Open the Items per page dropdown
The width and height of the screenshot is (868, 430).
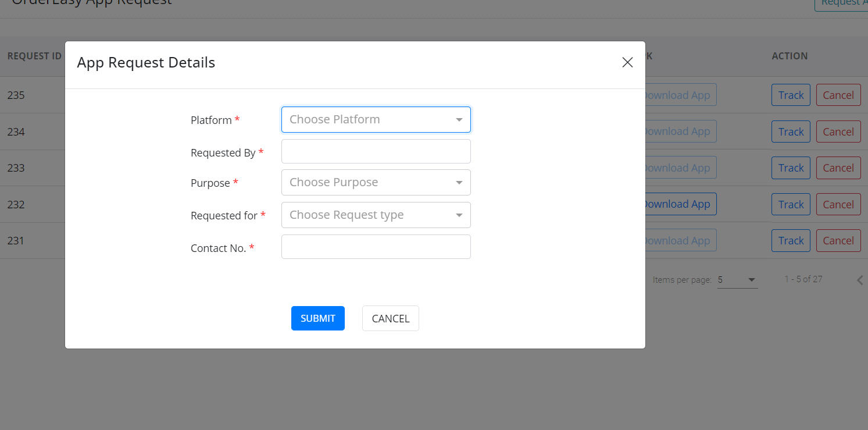[737, 280]
